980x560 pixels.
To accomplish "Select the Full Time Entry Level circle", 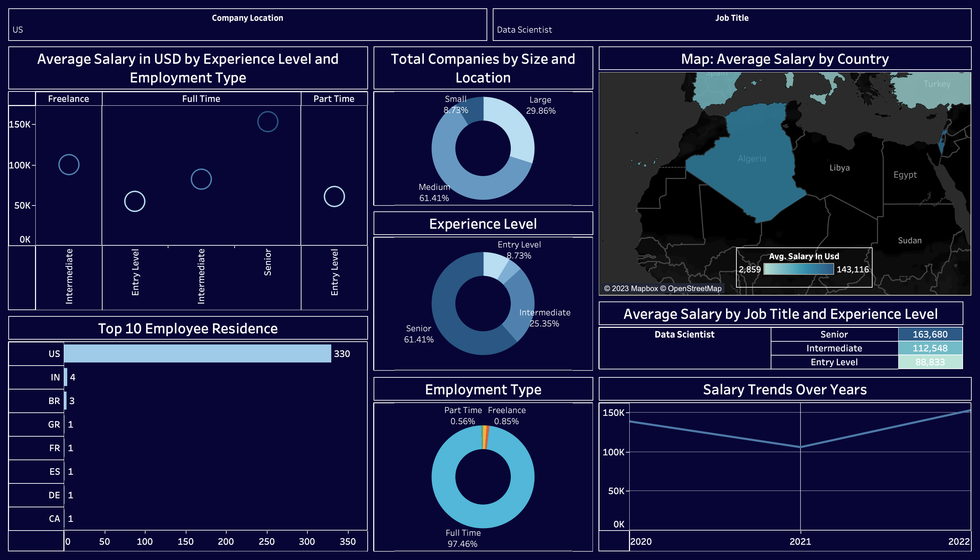I will click(x=134, y=201).
